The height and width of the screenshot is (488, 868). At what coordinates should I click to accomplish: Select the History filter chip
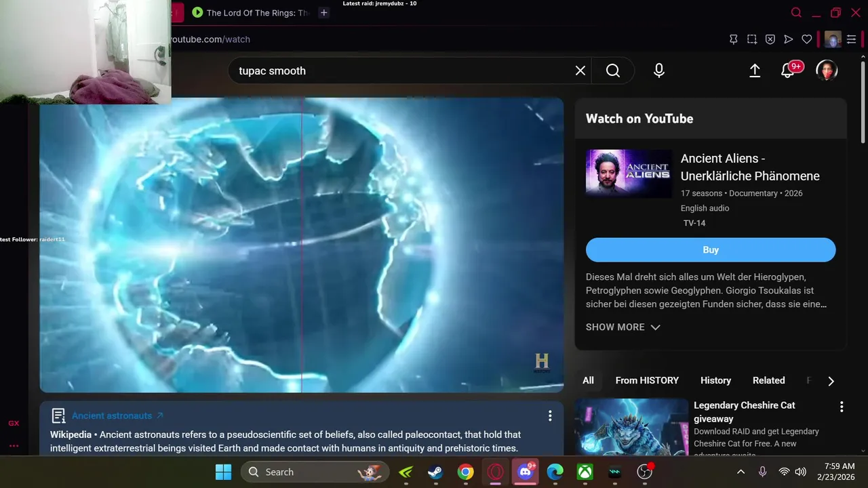(715, 380)
